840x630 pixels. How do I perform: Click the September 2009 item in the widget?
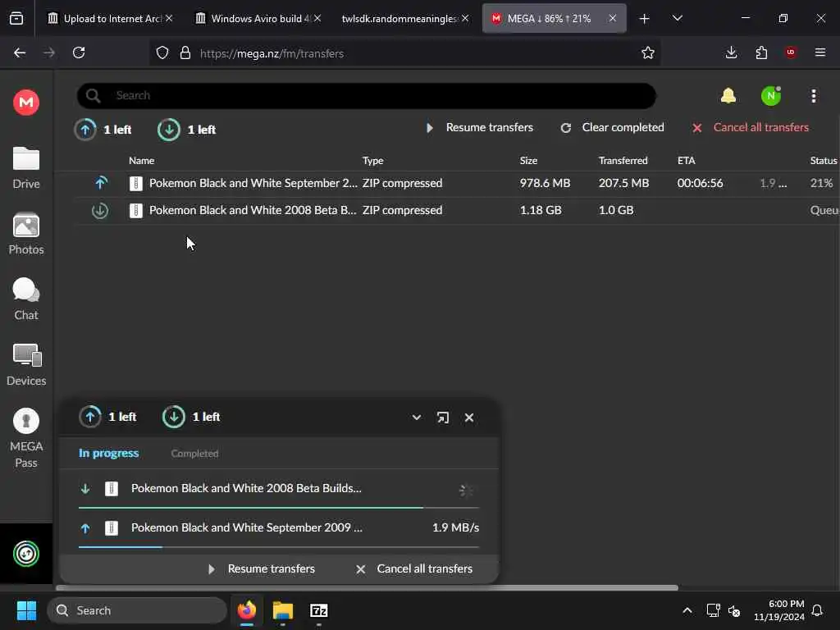pyautogui.click(x=279, y=527)
